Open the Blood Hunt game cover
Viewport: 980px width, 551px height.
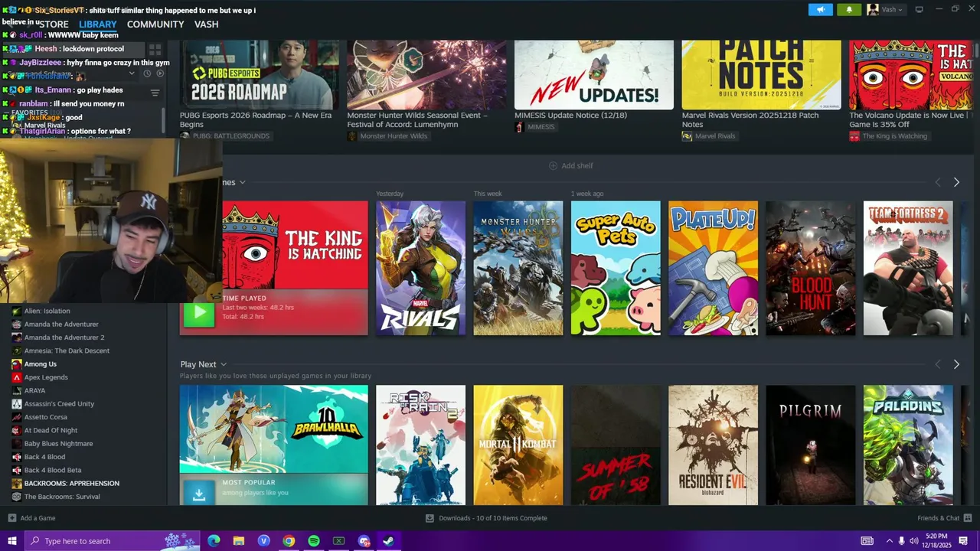pos(811,268)
